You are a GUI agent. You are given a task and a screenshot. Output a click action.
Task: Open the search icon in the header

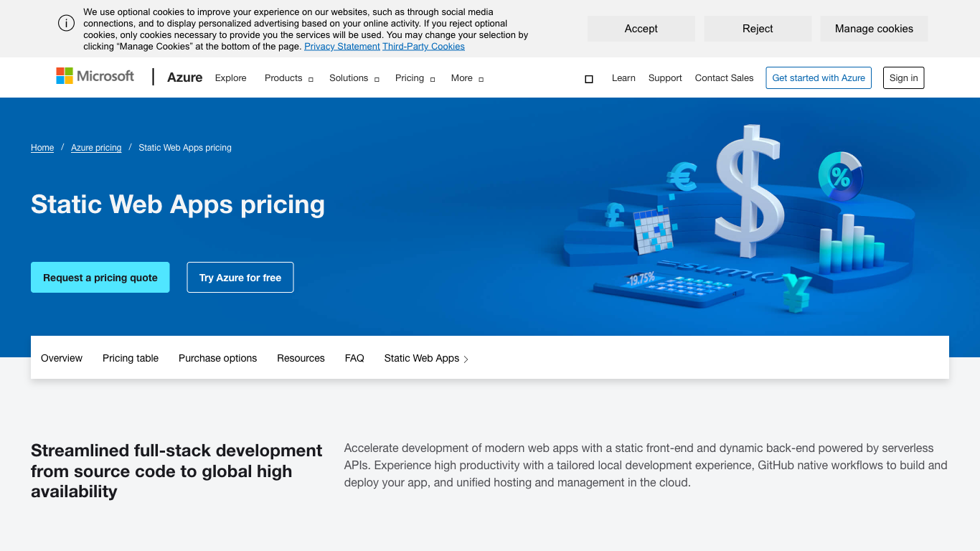click(x=589, y=79)
